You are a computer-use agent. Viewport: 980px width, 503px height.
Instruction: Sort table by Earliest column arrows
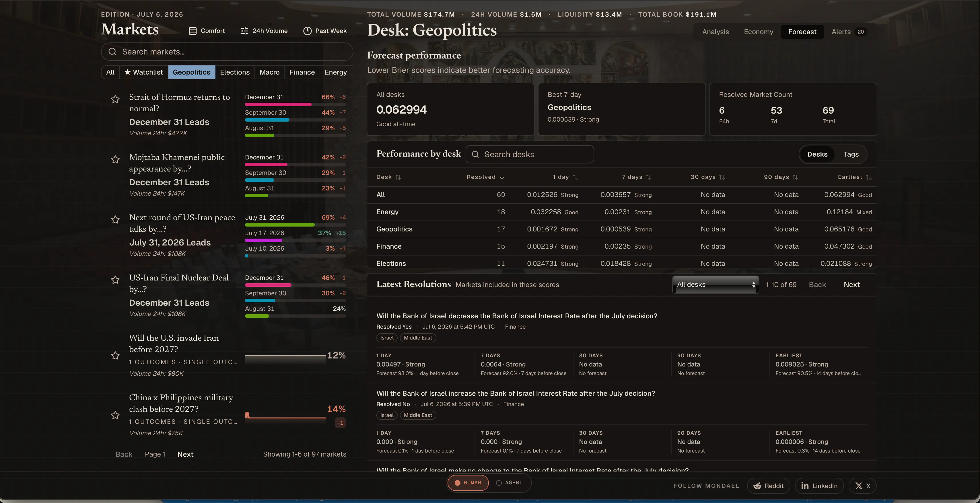click(868, 177)
